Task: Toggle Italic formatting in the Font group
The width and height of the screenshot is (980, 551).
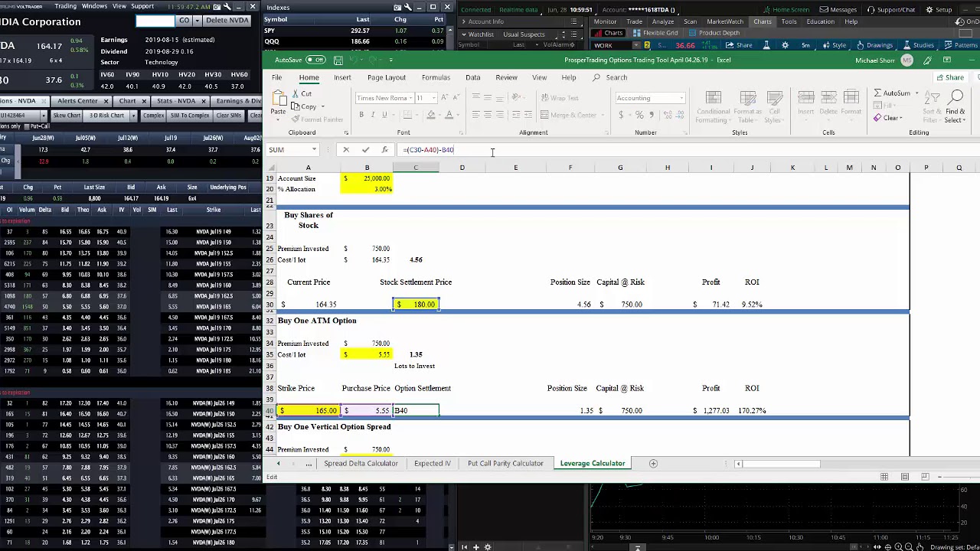Action: point(373,115)
